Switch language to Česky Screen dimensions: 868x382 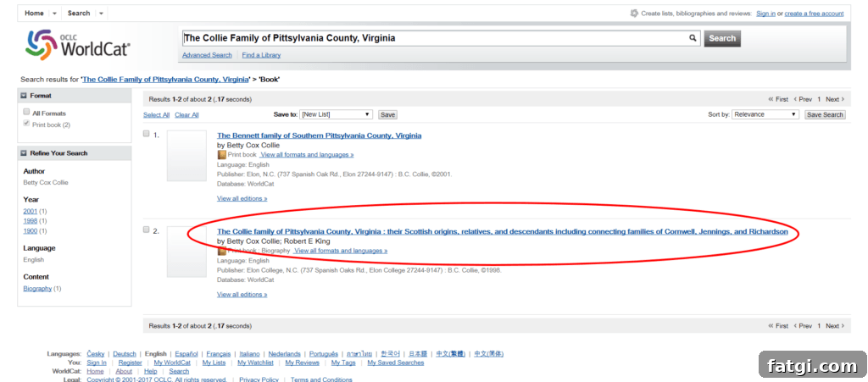[x=95, y=354]
